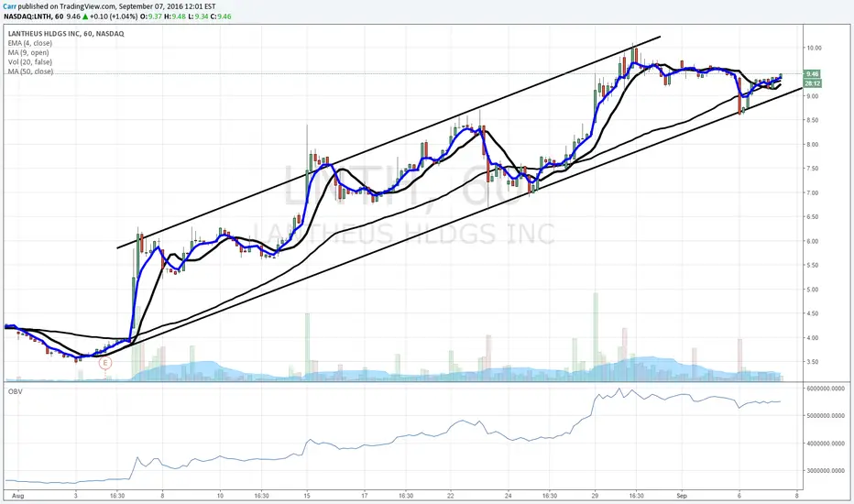854x504 pixels.
Task: Select the 'MA (50, close)' indicator label
Action: pyautogui.click(x=30, y=71)
